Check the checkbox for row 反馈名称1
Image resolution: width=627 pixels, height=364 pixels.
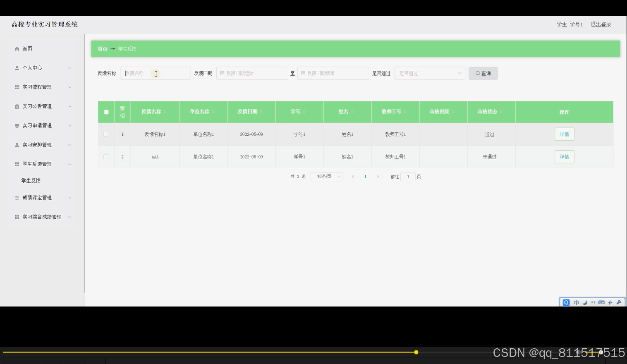coord(106,134)
